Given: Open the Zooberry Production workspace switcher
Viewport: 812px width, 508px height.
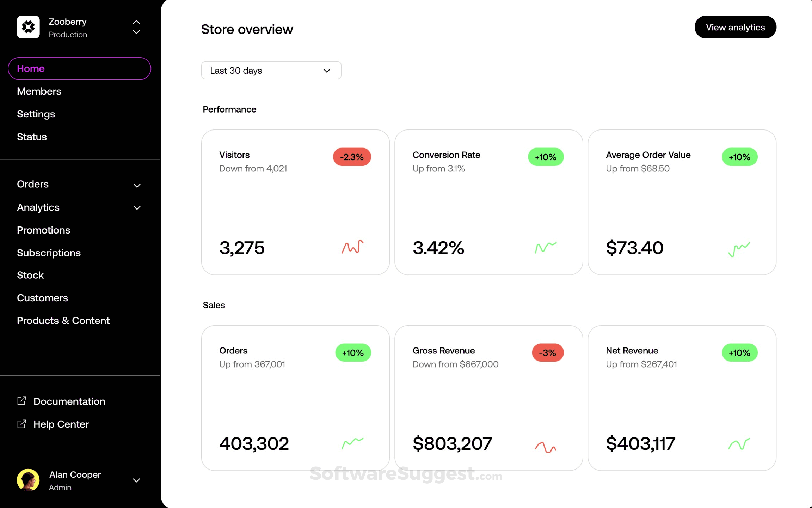Looking at the screenshot, I should coord(136,27).
